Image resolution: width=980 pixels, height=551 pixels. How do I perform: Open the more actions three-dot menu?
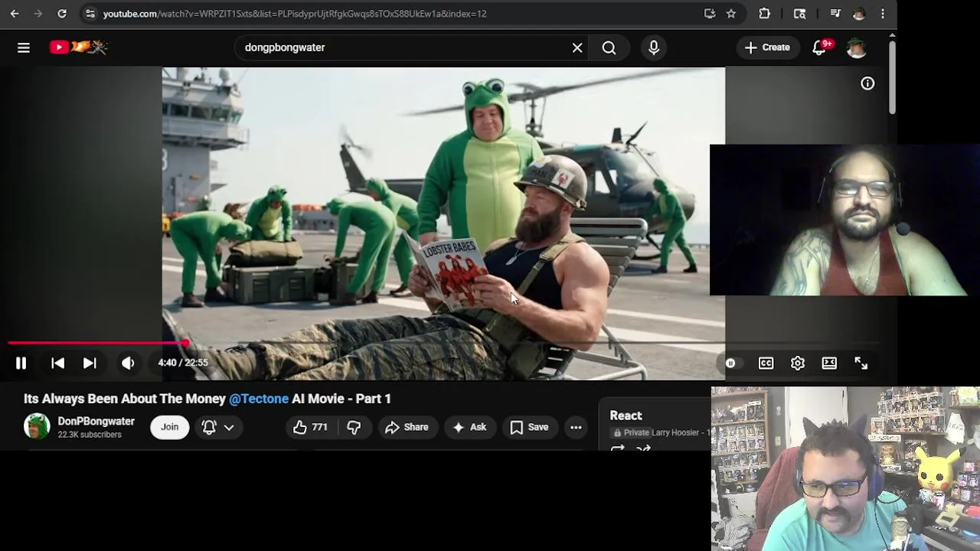point(576,427)
